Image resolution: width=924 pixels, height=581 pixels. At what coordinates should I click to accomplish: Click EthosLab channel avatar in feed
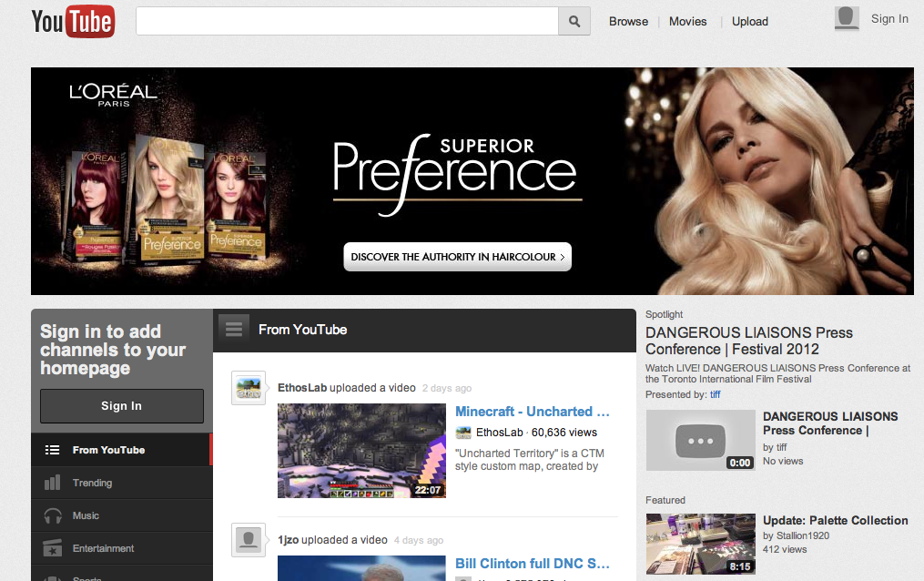249,388
